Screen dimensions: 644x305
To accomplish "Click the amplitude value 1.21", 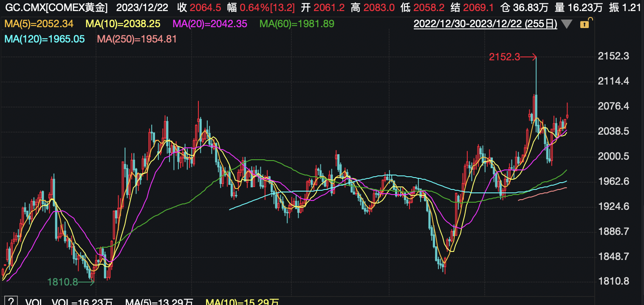I will [x=631, y=8].
